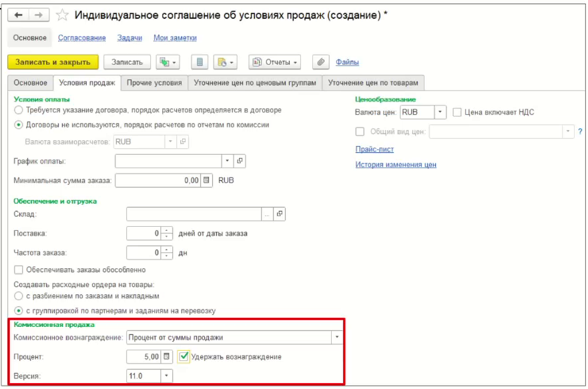Image resolution: width=588 pixels, height=389 pixels.
Task: Switch to the Условия продаж tab
Action: (87, 83)
